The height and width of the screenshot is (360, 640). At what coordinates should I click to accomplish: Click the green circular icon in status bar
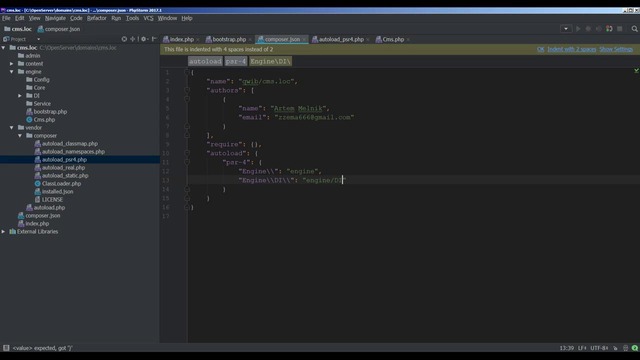point(635,348)
